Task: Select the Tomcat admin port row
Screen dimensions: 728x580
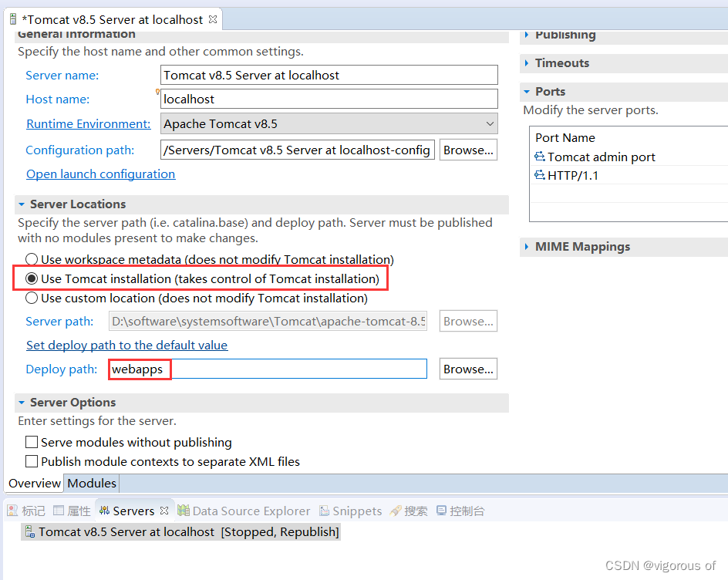Action: click(x=629, y=157)
